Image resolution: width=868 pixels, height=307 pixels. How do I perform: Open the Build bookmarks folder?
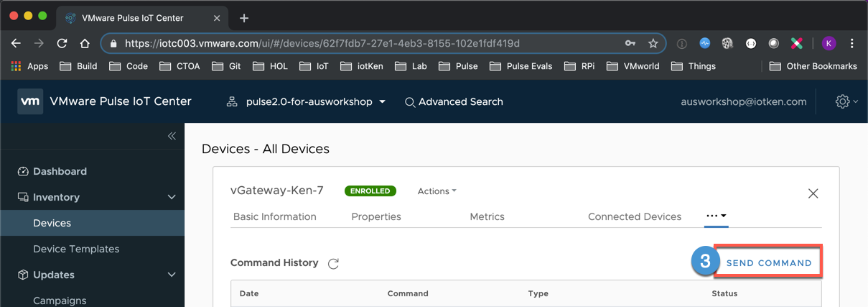coord(78,66)
